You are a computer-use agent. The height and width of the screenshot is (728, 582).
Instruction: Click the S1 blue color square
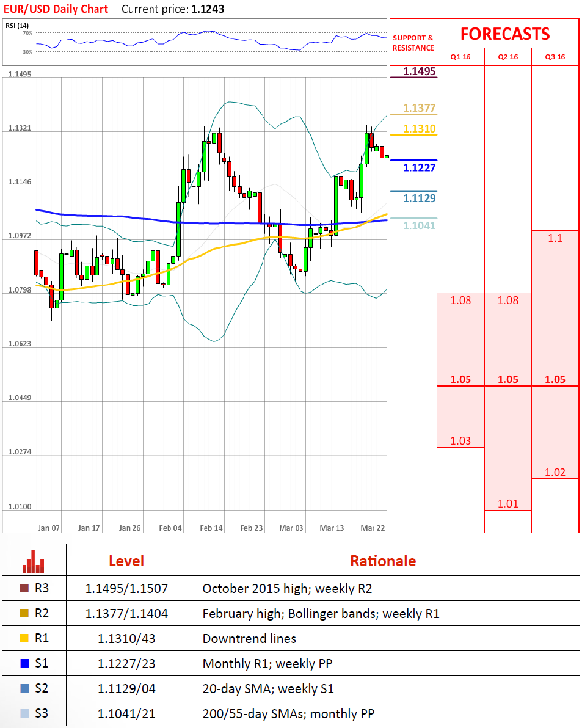point(24,663)
